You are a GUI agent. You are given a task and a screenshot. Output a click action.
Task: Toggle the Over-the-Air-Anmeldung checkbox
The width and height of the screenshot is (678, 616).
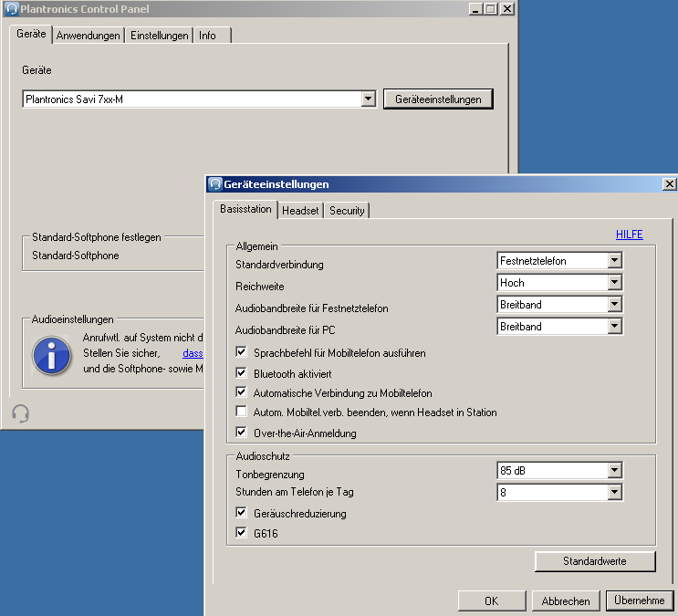(x=241, y=433)
